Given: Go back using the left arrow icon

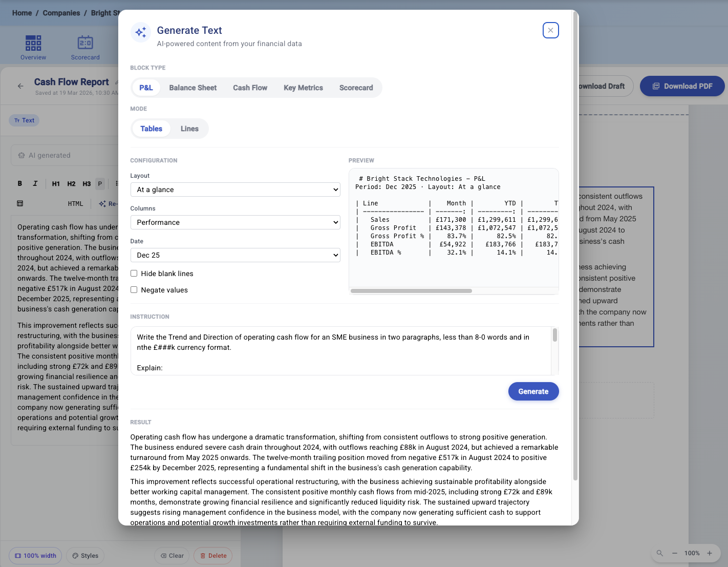Looking at the screenshot, I should 20,86.
